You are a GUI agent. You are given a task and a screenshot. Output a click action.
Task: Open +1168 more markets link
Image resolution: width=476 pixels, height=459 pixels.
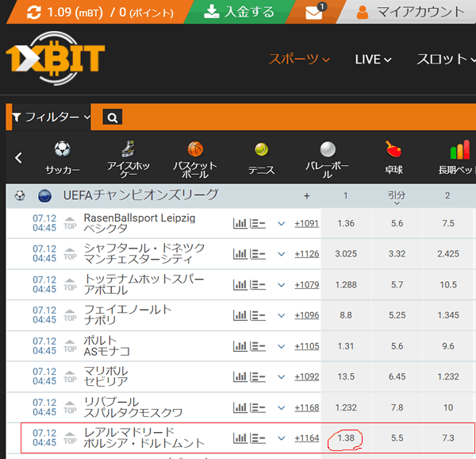pyautogui.click(x=306, y=407)
